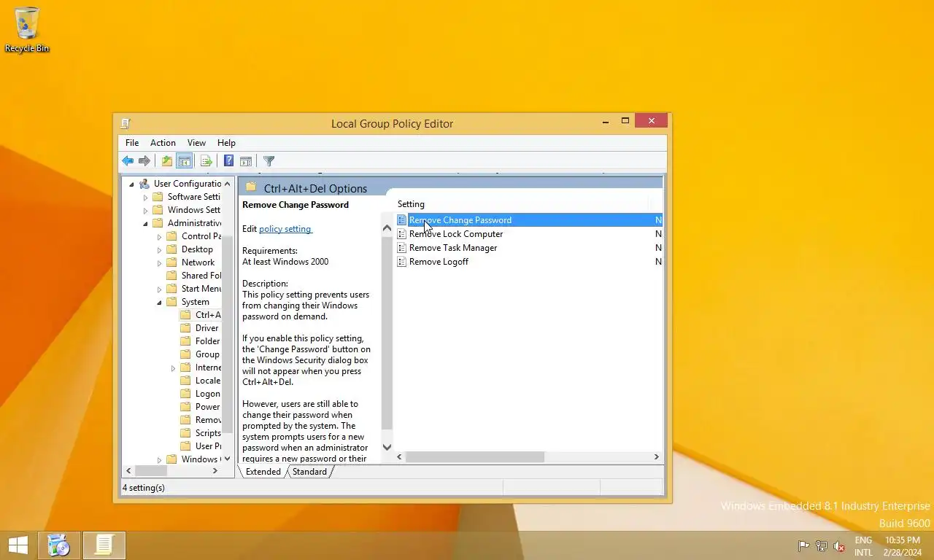
Task: Open Help via the blue question icon
Action: [228, 161]
